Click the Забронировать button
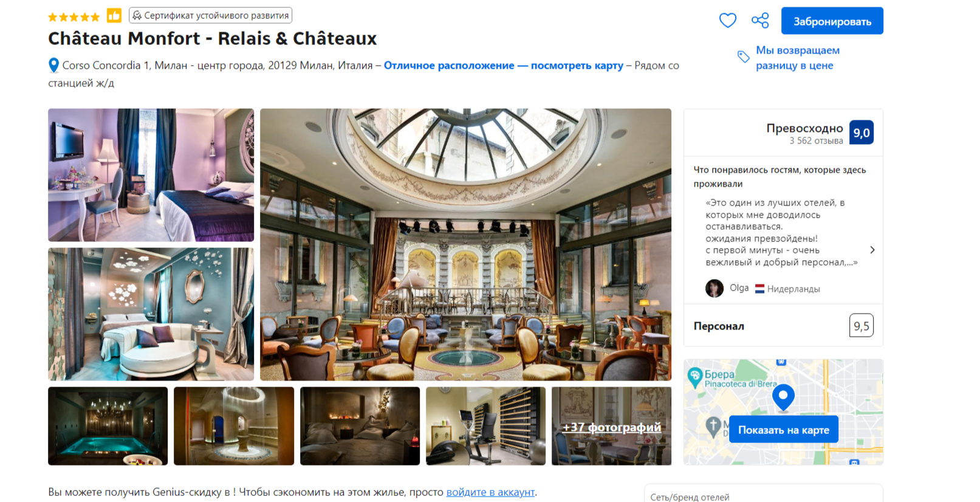The height and width of the screenshot is (502, 980). [832, 21]
